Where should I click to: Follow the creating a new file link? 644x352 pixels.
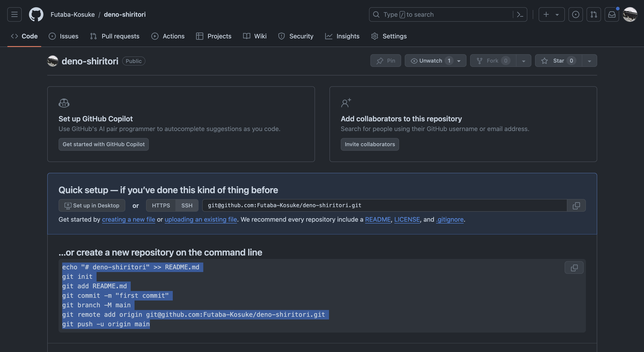128,219
